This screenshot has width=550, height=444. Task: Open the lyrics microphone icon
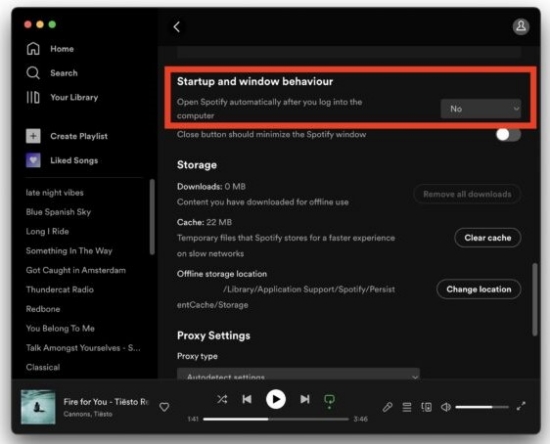click(388, 407)
